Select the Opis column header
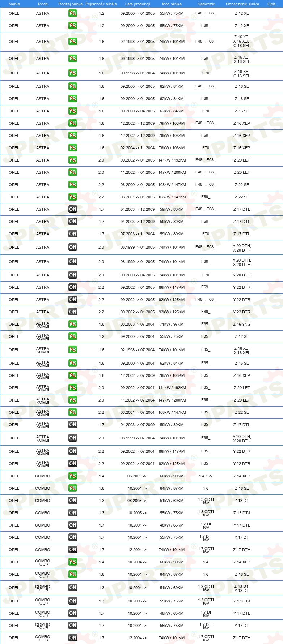This screenshot has width=283, height=644. tap(271, 4)
